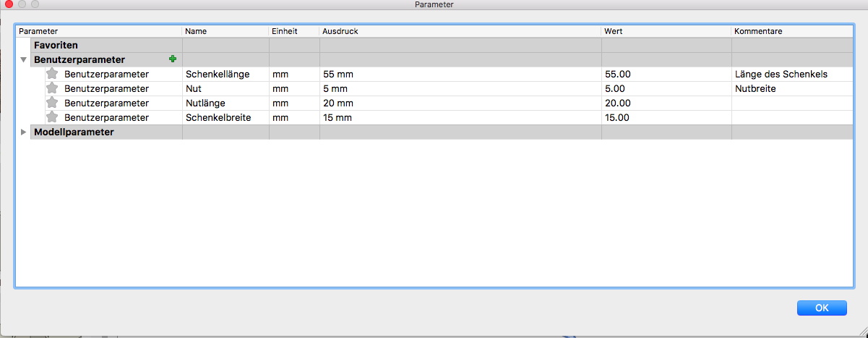Image resolution: width=868 pixels, height=338 pixels.
Task: Click the Wert column header
Action: [x=666, y=32]
